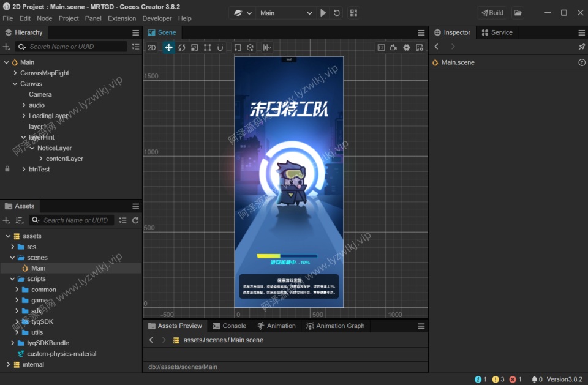588x385 pixels.
Task: Open the Developer menu
Action: tap(157, 18)
